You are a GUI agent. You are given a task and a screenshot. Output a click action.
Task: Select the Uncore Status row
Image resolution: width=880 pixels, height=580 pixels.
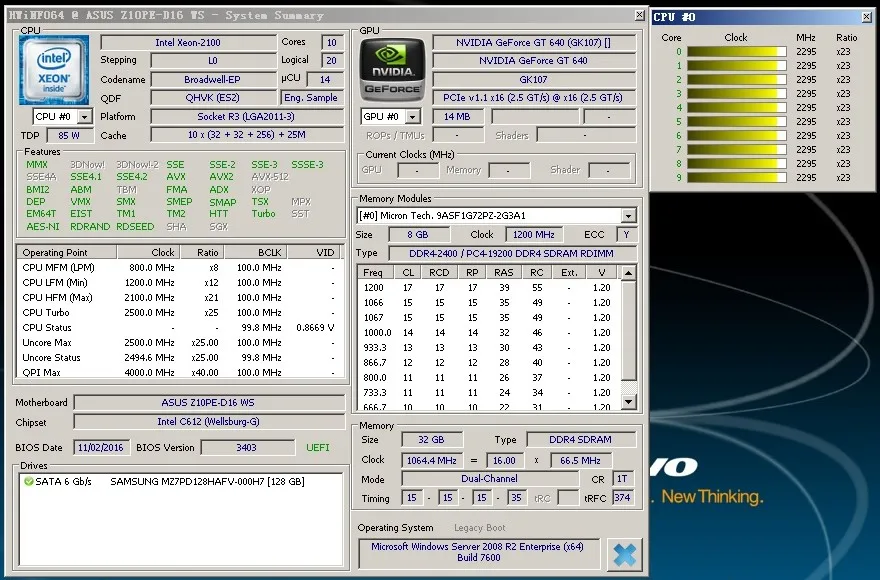pos(178,358)
